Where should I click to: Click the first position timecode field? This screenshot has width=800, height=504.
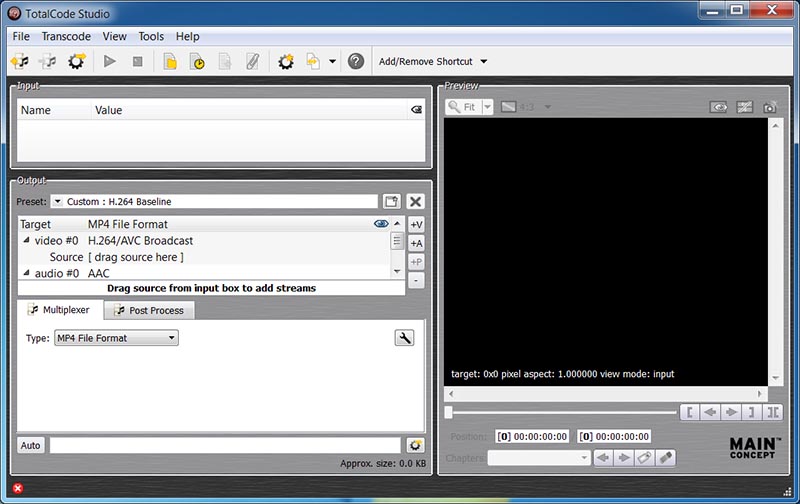click(532, 437)
